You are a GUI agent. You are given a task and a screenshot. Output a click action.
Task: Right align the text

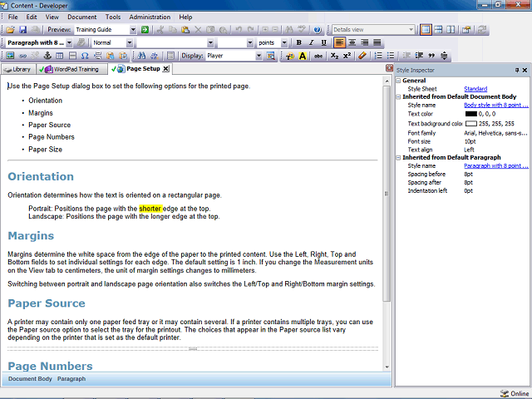click(365, 42)
